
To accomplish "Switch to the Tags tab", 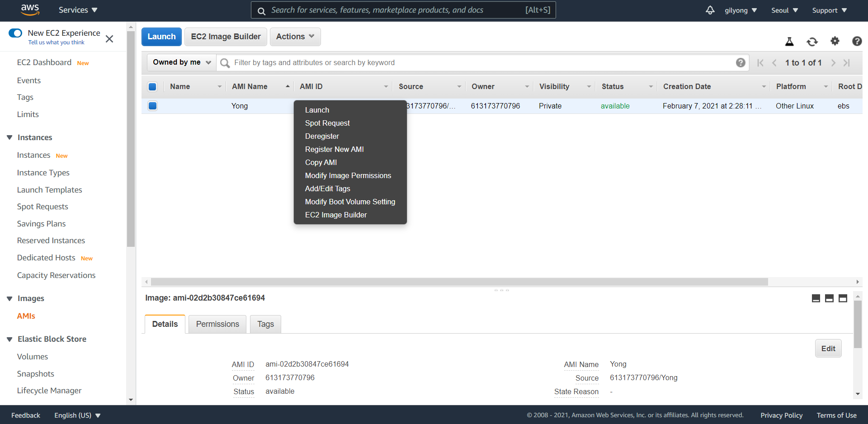I will (x=265, y=324).
